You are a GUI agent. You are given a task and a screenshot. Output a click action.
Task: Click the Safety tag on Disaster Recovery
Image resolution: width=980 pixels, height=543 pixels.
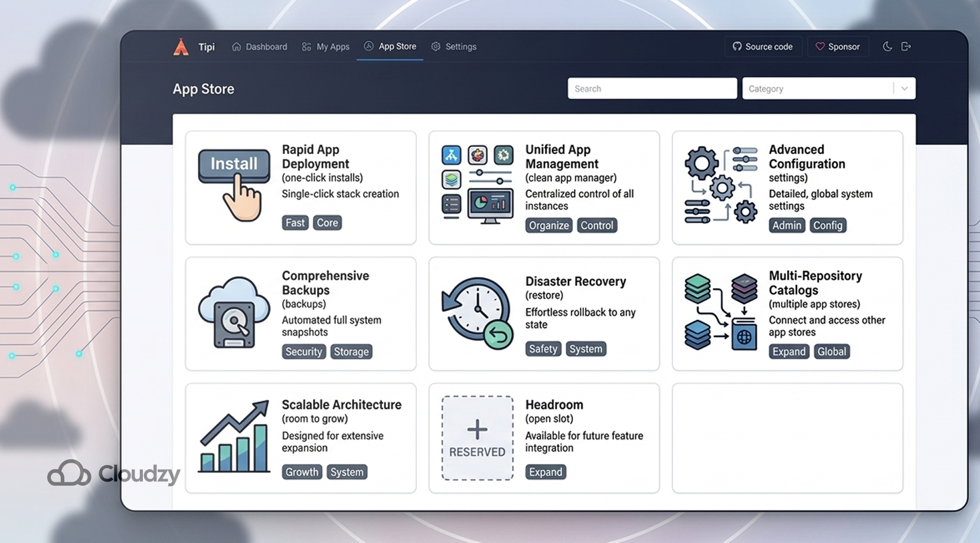pyautogui.click(x=543, y=348)
